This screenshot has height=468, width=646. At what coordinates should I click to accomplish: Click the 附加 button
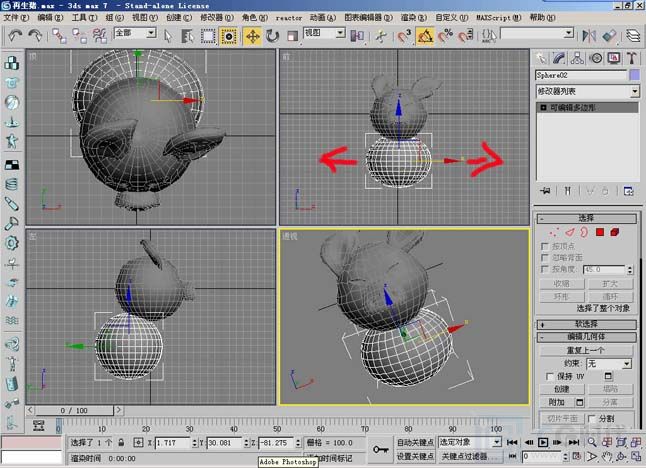click(556, 402)
